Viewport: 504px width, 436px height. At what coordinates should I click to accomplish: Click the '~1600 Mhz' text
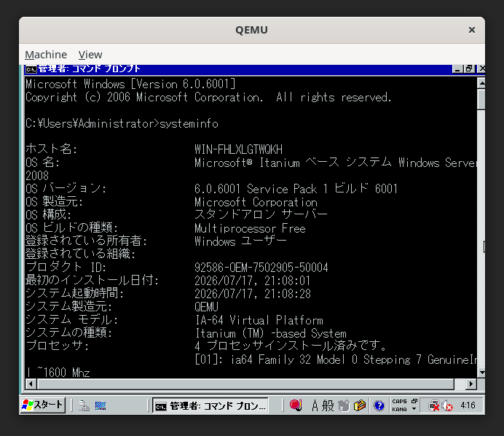tap(63, 373)
